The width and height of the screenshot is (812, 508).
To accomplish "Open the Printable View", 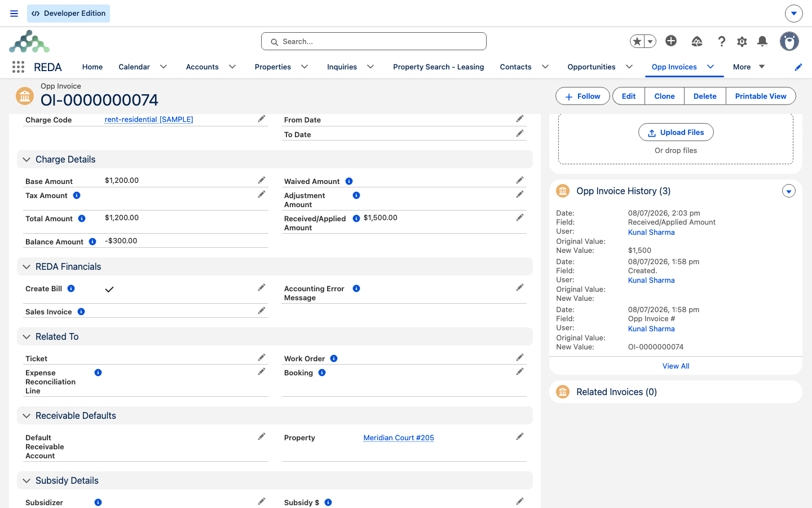I will pyautogui.click(x=761, y=97).
